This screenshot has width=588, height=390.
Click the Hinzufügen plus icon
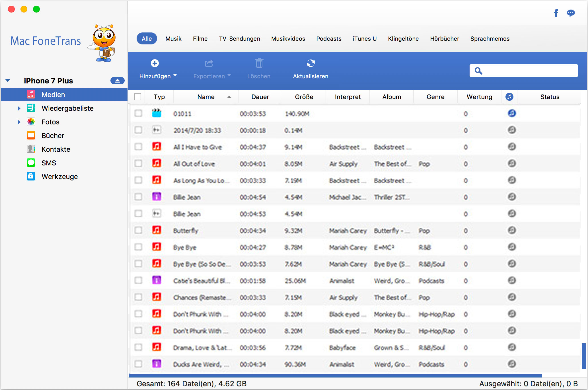[x=155, y=63]
